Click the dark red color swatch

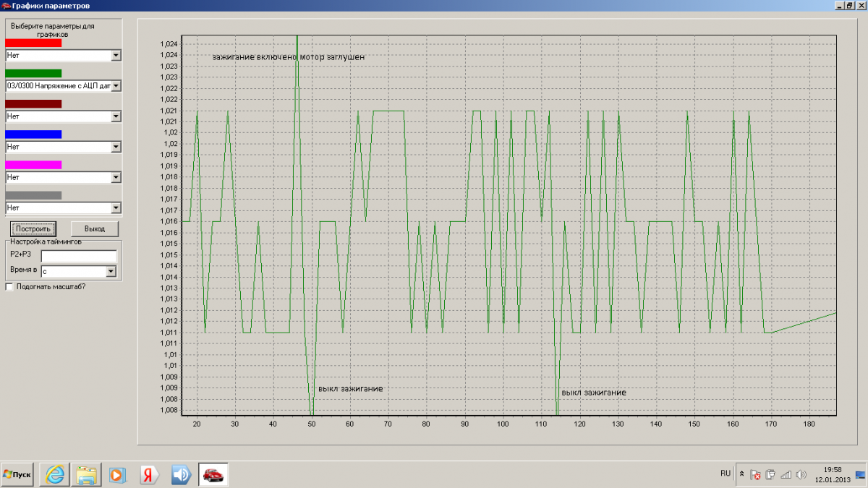[x=33, y=103]
